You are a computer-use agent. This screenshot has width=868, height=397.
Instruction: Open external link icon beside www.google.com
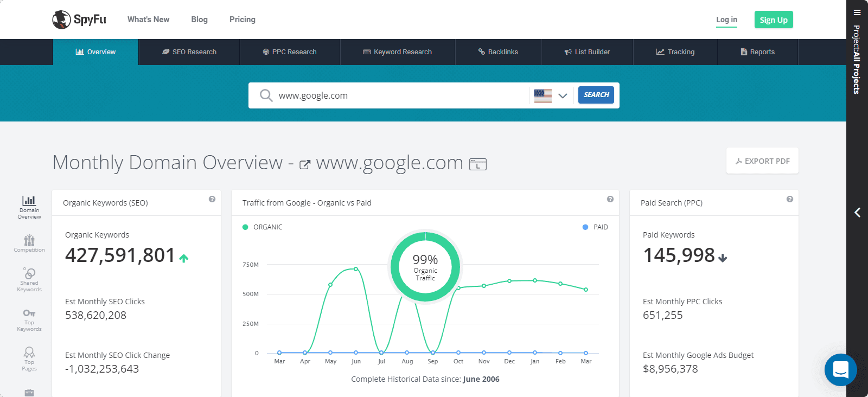pyautogui.click(x=305, y=164)
